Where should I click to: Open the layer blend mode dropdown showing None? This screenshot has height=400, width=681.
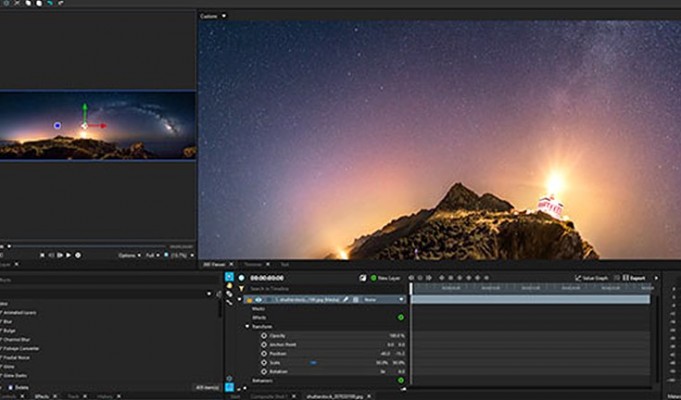pos(384,300)
